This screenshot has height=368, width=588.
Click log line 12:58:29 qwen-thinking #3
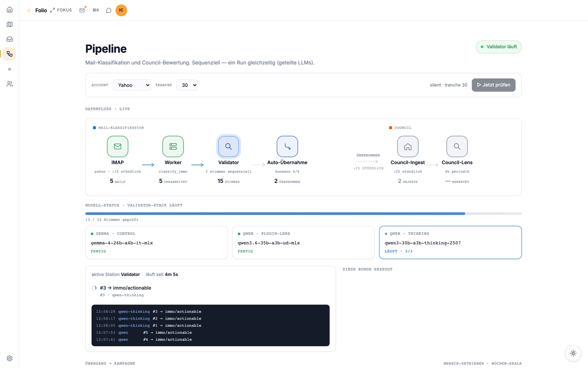click(149, 311)
